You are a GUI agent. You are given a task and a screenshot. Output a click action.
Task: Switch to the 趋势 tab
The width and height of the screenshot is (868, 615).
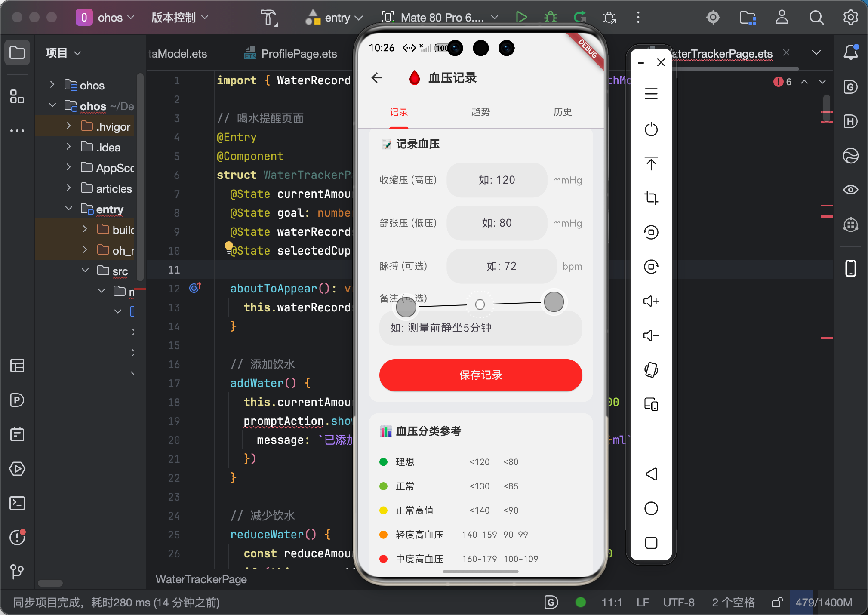(x=480, y=112)
